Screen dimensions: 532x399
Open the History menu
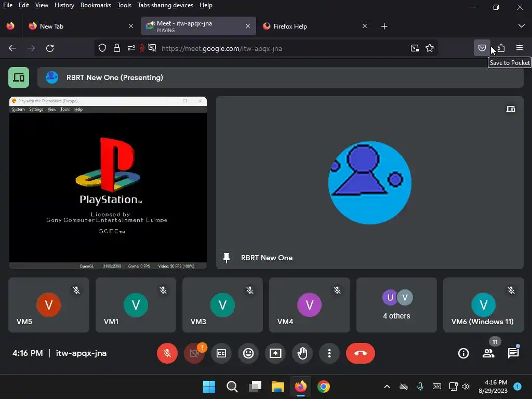[64, 5]
